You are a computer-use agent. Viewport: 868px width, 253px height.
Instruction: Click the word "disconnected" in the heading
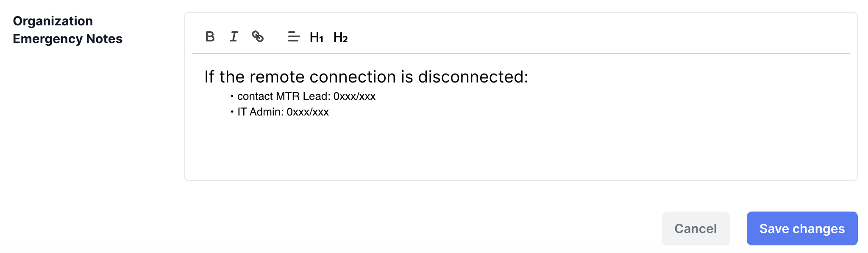[x=473, y=77]
